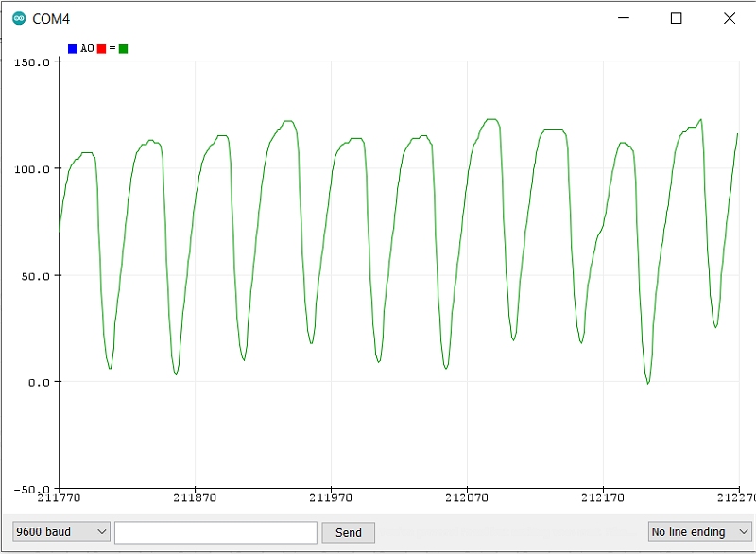Select the A0 legend label

(87, 48)
